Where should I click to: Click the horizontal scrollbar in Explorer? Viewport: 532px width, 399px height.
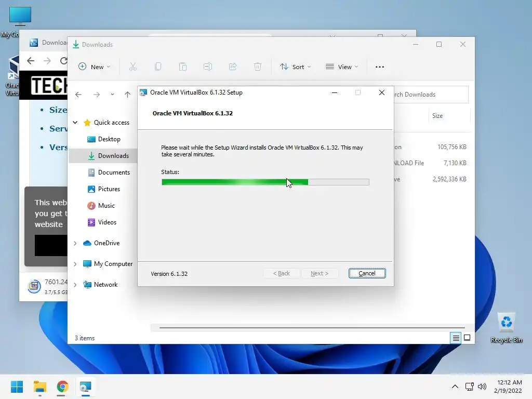(312, 328)
